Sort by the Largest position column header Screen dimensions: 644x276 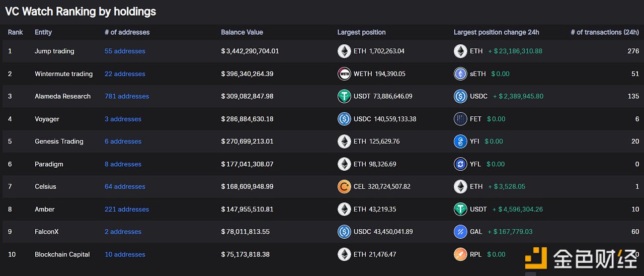(361, 32)
